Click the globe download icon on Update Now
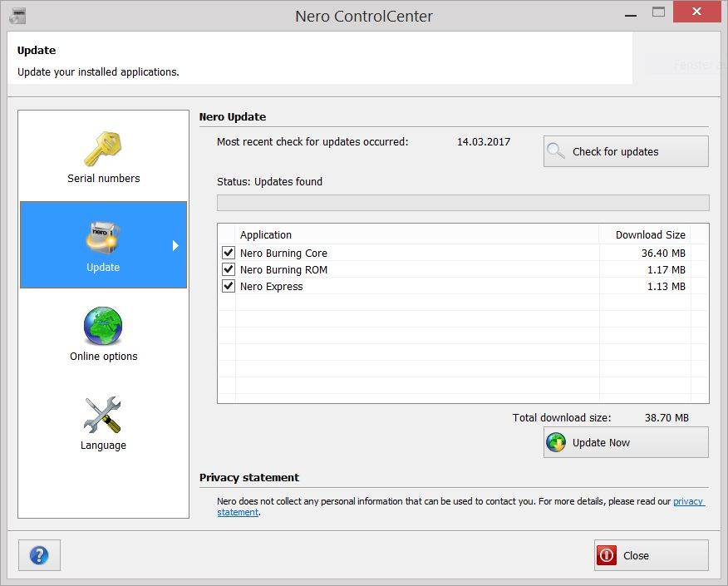Screen dimensions: 728x586 pyautogui.click(x=556, y=442)
